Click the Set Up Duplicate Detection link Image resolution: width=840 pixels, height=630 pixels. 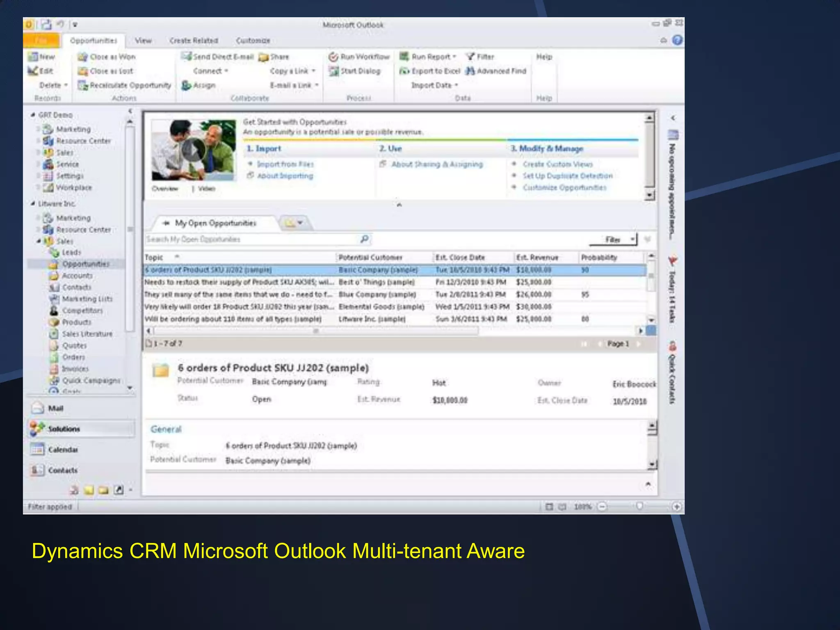coord(568,176)
